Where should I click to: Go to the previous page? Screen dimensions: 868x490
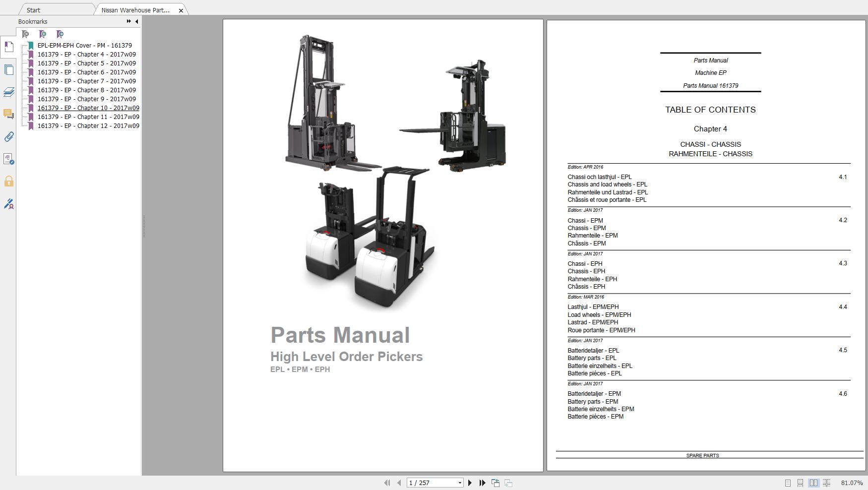399,483
